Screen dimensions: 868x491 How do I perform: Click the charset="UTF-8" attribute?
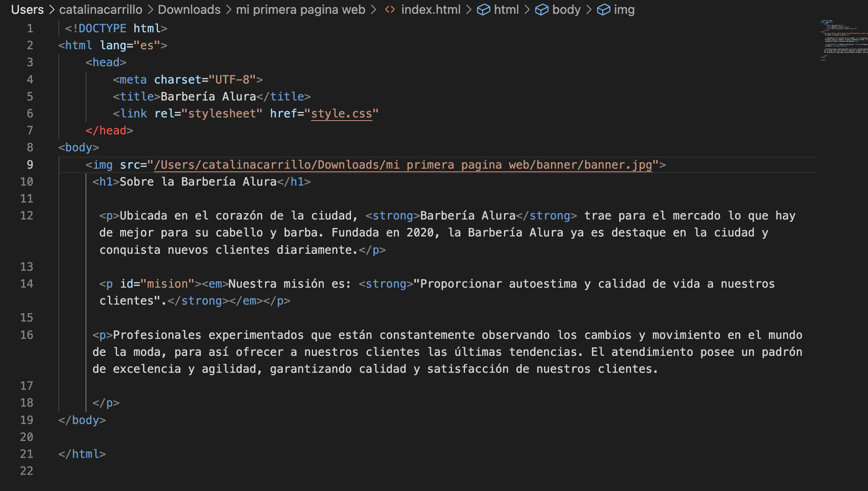(205, 80)
